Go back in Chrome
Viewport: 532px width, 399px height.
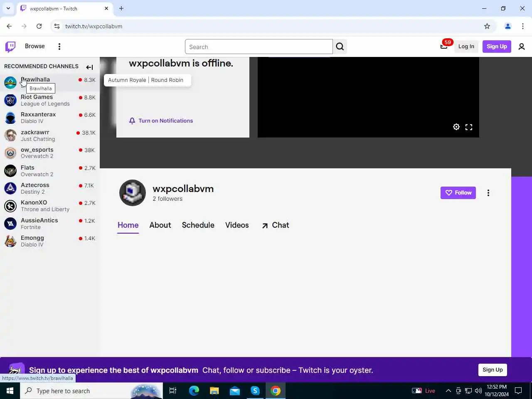(9, 26)
